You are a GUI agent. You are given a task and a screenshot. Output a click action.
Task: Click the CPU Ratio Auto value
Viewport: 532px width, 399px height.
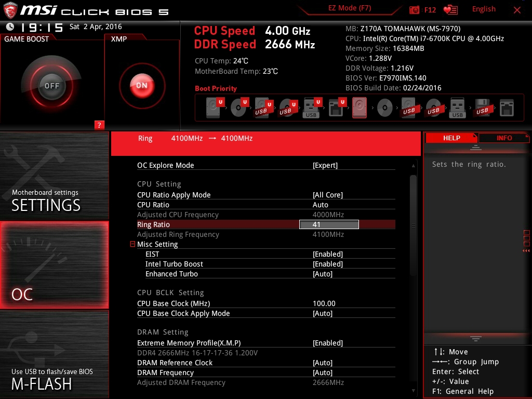[320, 205]
